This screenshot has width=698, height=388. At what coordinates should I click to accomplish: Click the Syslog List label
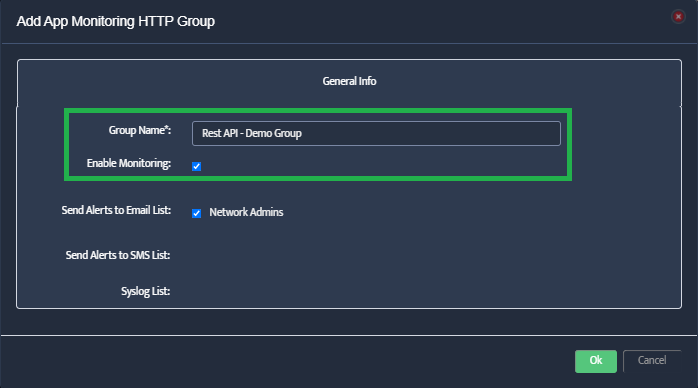pyautogui.click(x=146, y=291)
